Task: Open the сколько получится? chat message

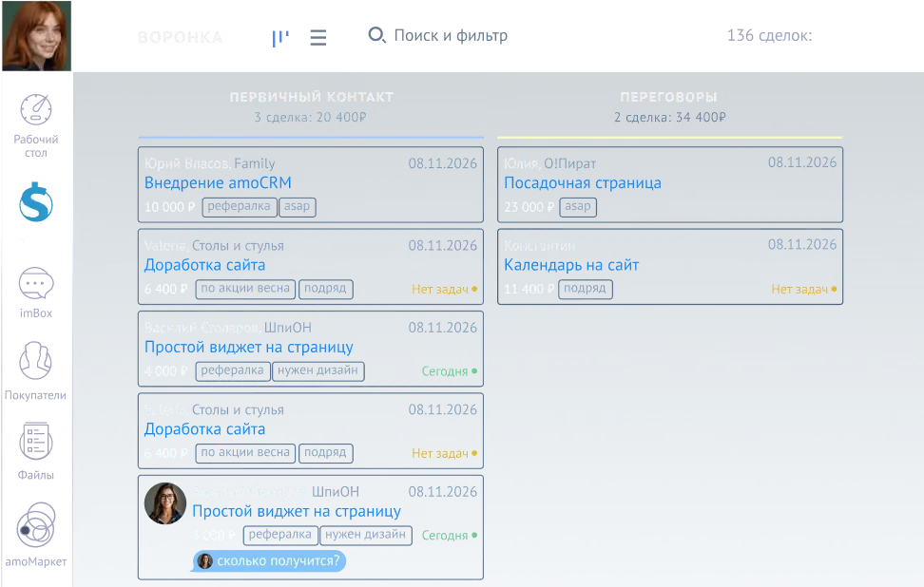Action: [x=269, y=560]
